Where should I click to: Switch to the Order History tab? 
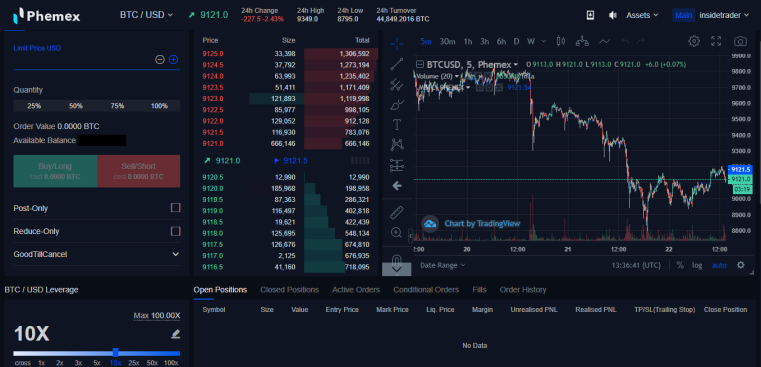pos(523,290)
